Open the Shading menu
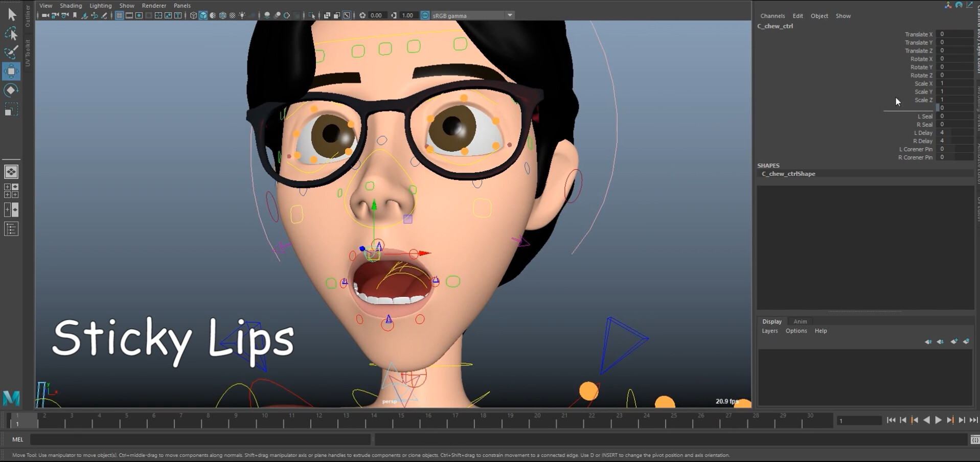The image size is (980, 462). click(x=71, y=5)
